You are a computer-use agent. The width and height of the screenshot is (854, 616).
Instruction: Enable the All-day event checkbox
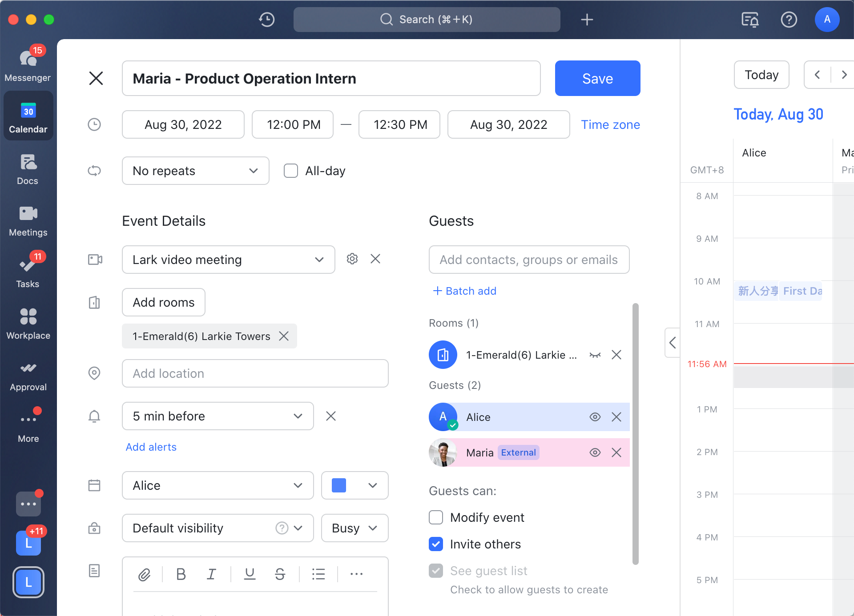pos(291,170)
